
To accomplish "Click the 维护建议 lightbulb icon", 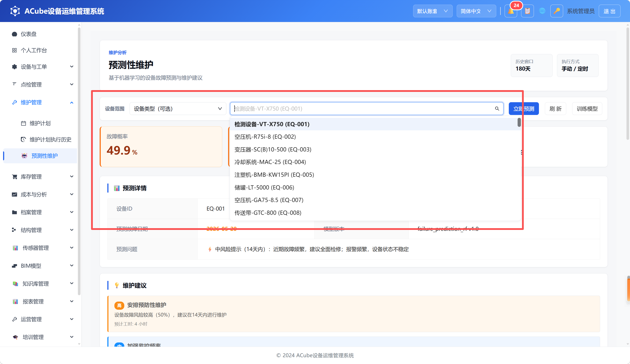I will (117, 285).
